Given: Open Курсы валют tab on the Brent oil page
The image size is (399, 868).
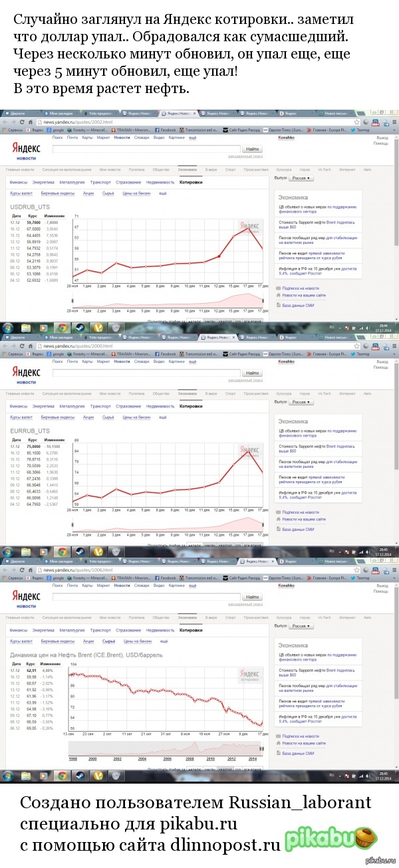Looking at the screenshot, I should click(21, 641).
